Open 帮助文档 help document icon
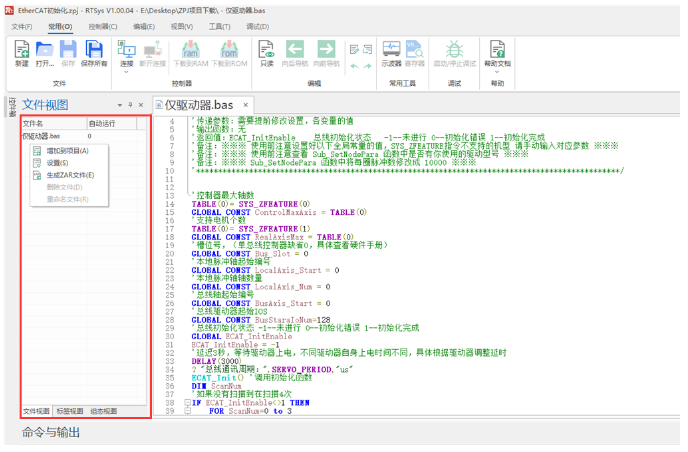This screenshot has height=452, width=688. pos(498,49)
